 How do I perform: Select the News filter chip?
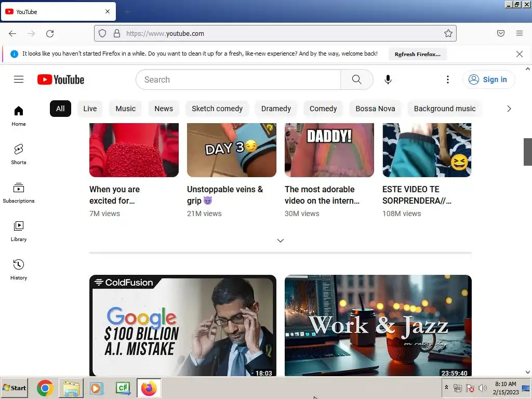164,109
